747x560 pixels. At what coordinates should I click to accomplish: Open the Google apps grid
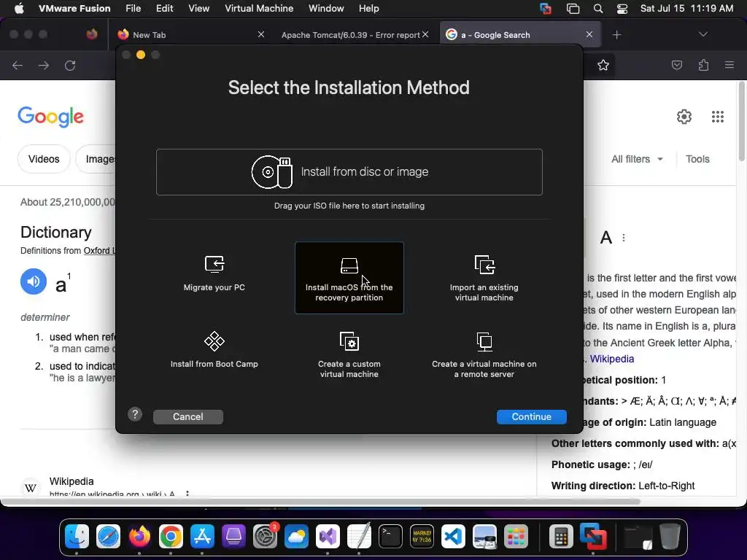pyautogui.click(x=718, y=117)
